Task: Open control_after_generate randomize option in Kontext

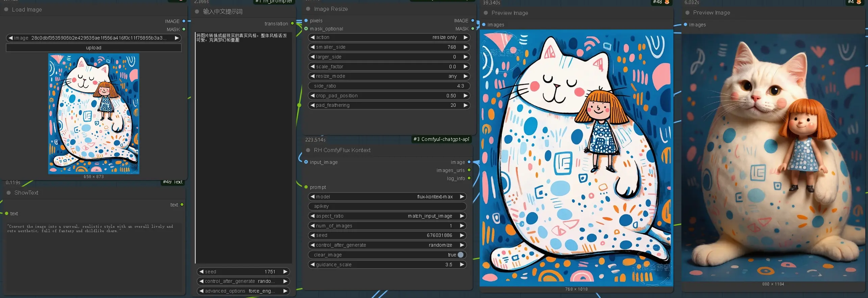Action: (387, 245)
